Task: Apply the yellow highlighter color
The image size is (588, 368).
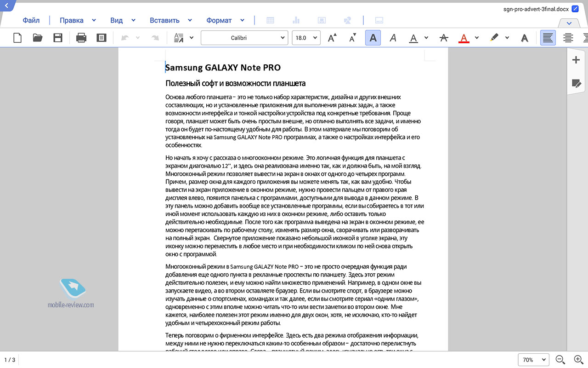Action: 494,38
